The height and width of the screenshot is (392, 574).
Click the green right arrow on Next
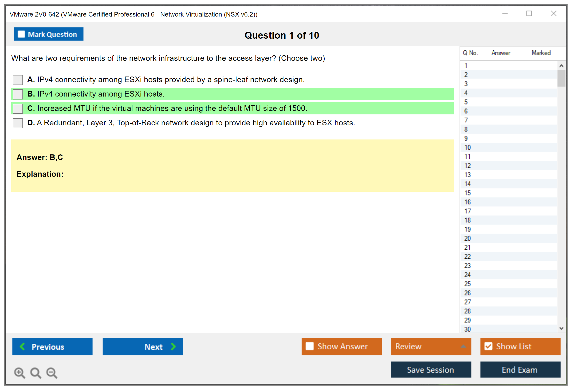[174, 346]
